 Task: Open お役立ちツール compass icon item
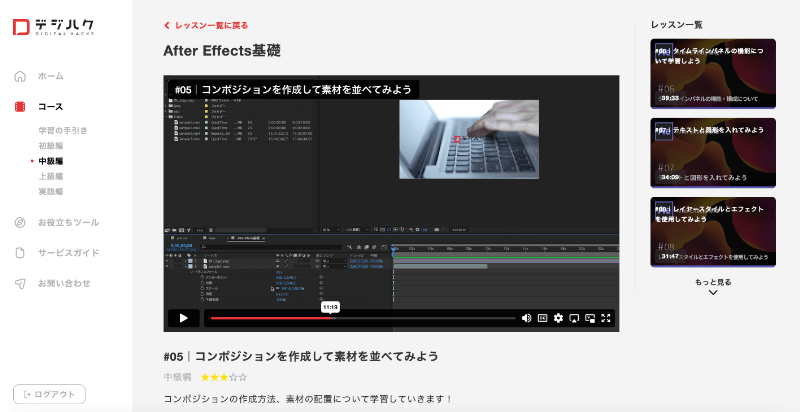click(x=67, y=222)
